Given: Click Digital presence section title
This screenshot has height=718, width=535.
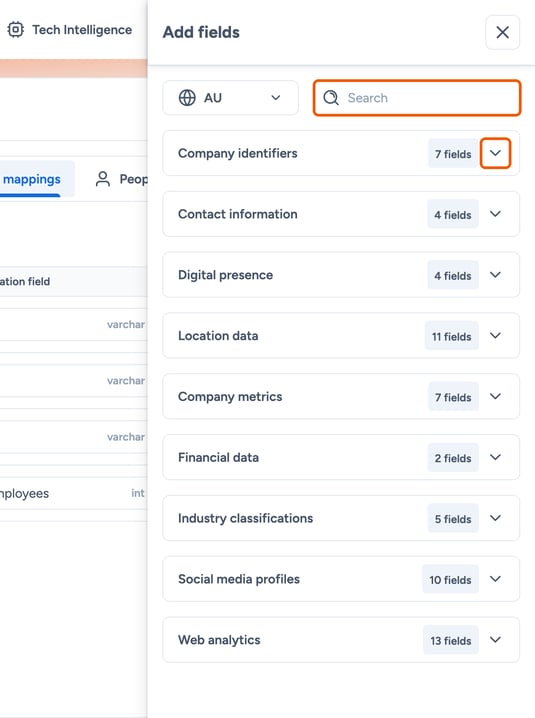Looking at the screenshot, I should point(225,275).
